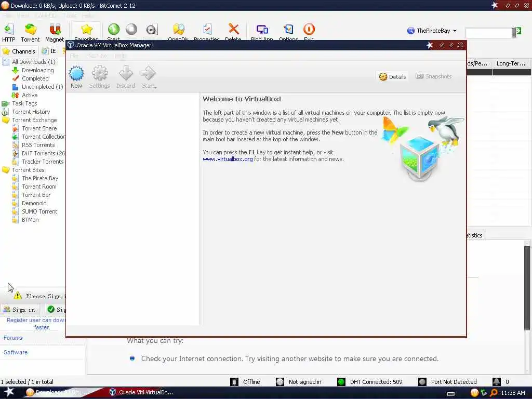Click the gray Stop ball icon in BitComet
532x399 pixels.
pos(131,30)
